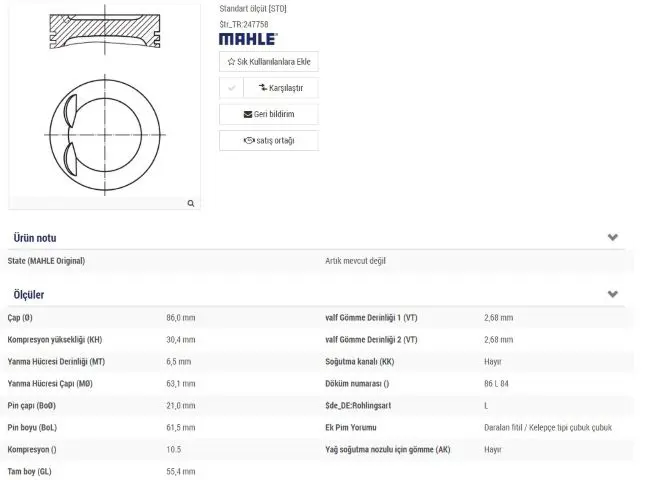Collapse the Ölçüler section chevron
Viewport: 649px width, 480px height.
tap(613, 294)
